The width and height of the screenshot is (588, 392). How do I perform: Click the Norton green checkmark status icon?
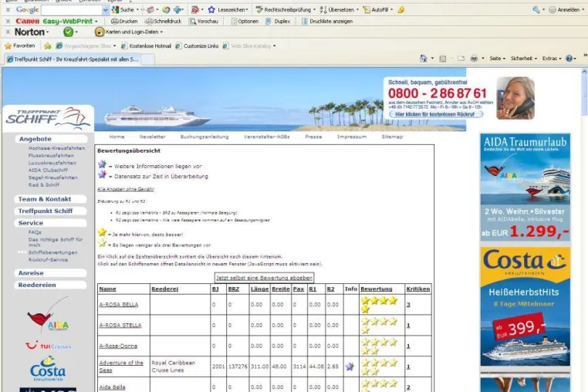point(68,32)
